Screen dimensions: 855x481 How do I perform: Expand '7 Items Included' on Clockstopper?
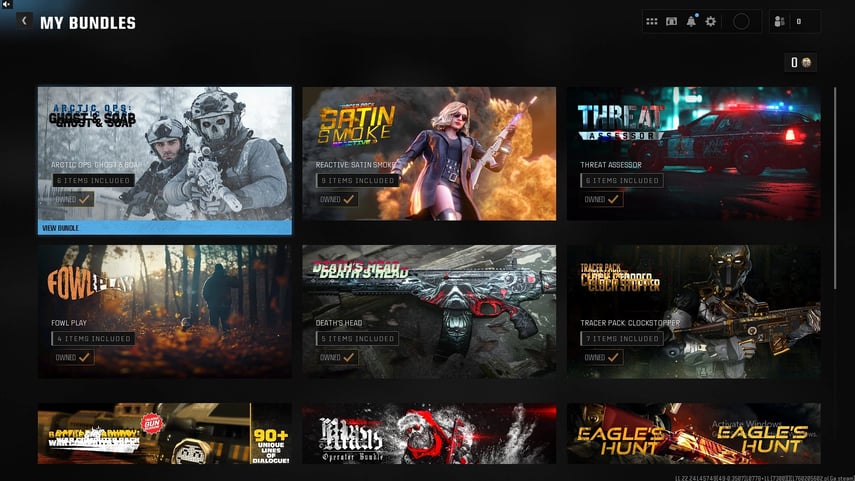coord(621,339)
